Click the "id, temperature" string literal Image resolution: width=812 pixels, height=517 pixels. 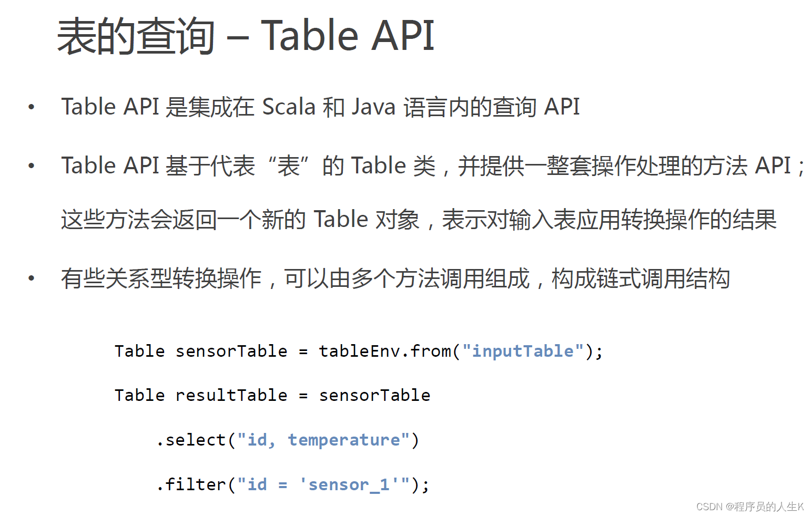coord(323,440)
